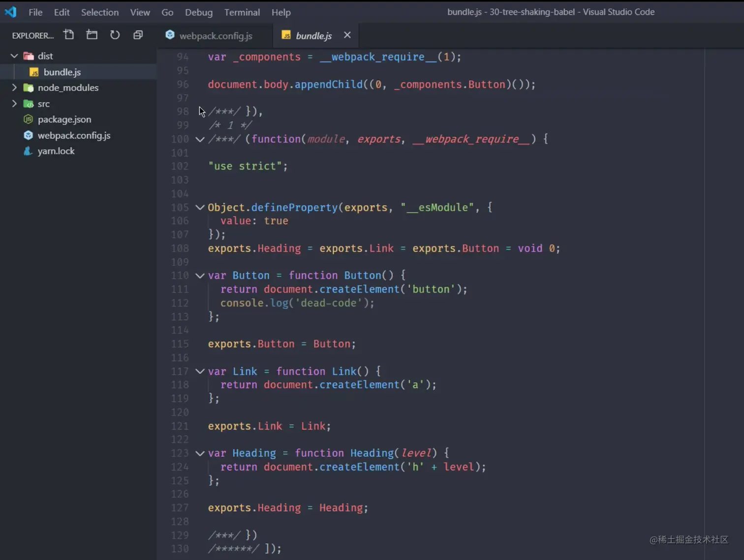This screenshot has height=560, width=744.
Task: Expand the node_modules folder chevron
Action: [14, 88]
